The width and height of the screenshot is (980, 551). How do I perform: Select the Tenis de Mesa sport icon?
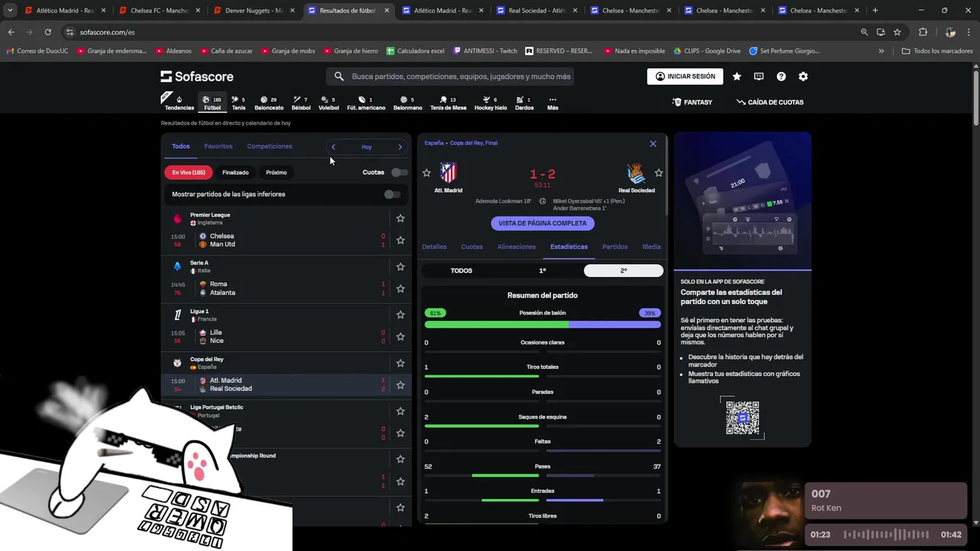click(448, 103)
